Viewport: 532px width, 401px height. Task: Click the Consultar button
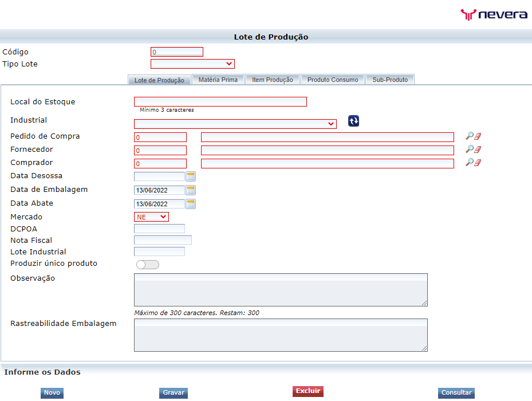[456, 392]
